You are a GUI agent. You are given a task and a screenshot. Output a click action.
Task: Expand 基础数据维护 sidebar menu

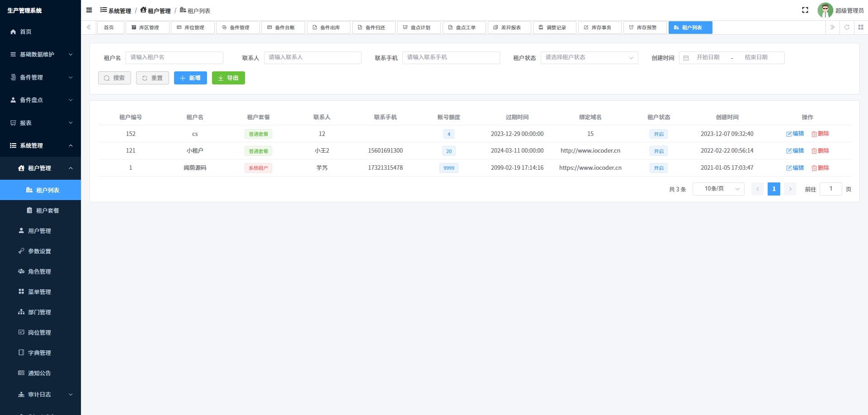[x=40, y=54]
